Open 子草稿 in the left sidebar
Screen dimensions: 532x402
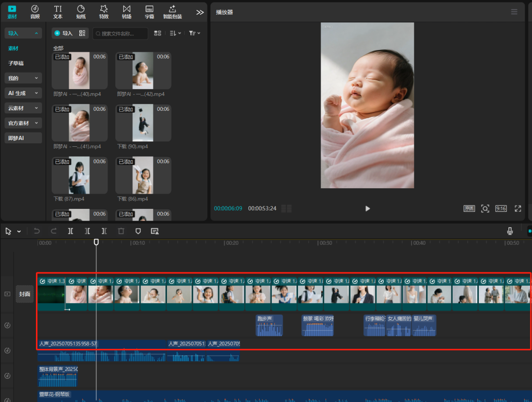(x=16, y=63)
